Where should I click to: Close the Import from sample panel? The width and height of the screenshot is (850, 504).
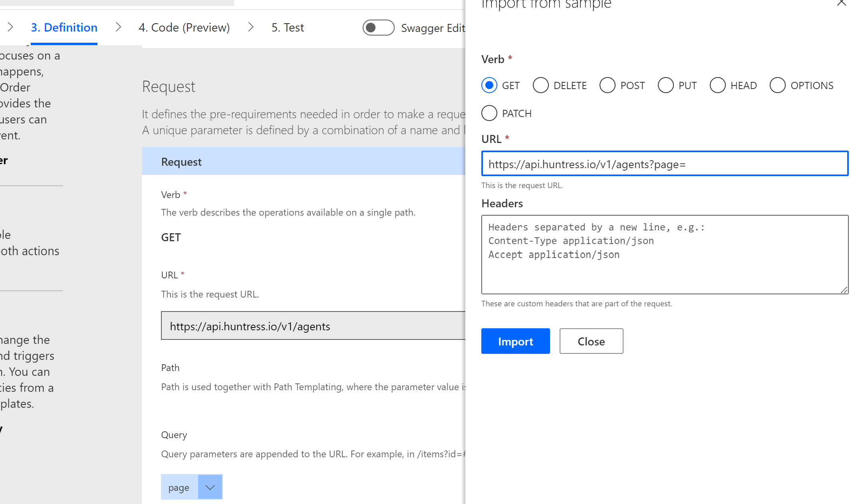click(x=841, y=3)
